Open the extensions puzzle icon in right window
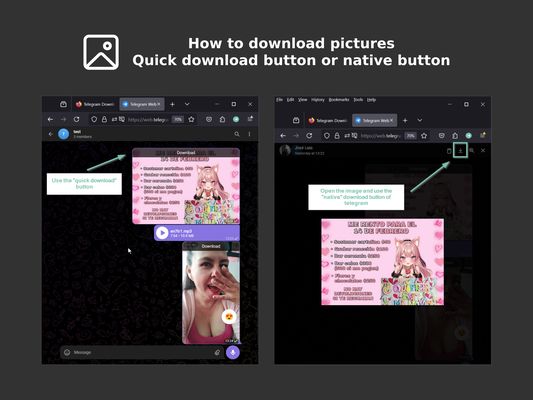Viewport: 533px width, 400px height. tap(455, 136)
